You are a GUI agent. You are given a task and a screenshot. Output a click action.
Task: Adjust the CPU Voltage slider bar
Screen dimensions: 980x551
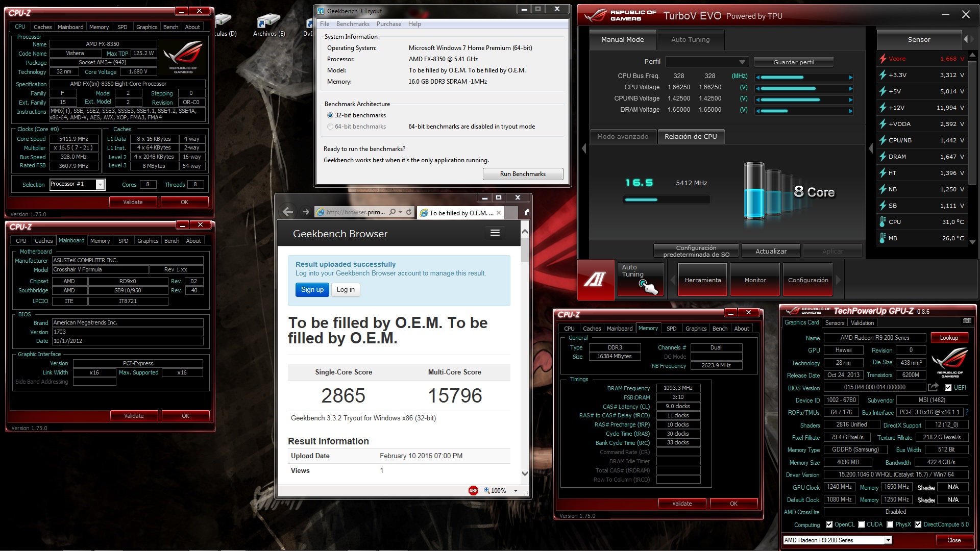(x=804, y=89)
